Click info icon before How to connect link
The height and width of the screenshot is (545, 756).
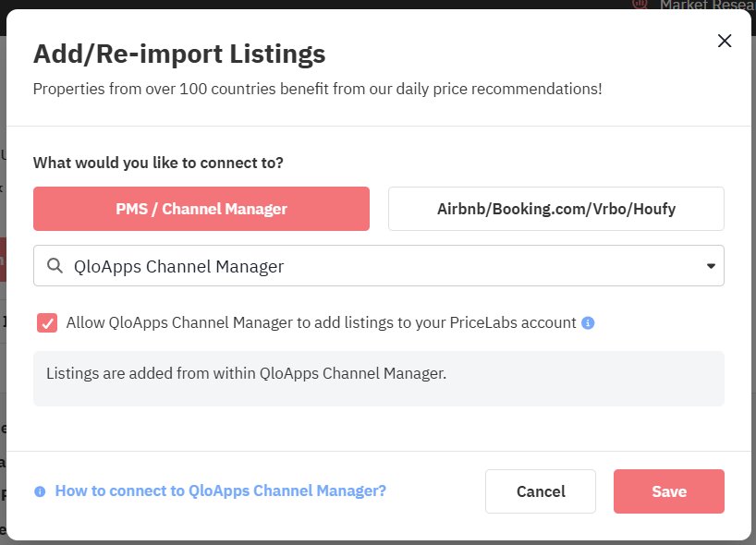40,491
